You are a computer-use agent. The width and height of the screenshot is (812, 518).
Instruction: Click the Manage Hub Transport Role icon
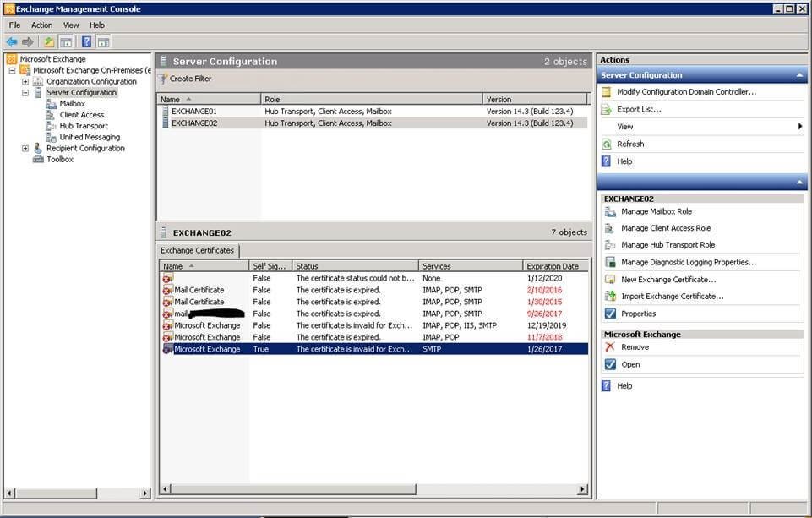coord(611,245)
